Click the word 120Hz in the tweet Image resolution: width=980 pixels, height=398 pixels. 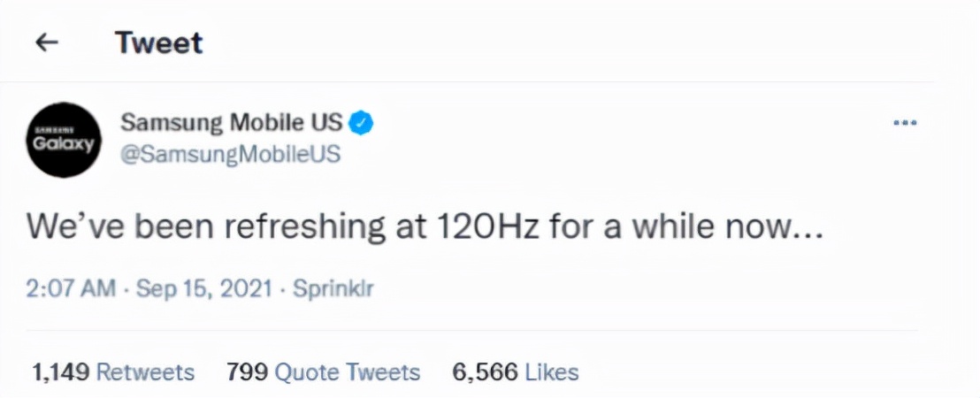[491, 226]
